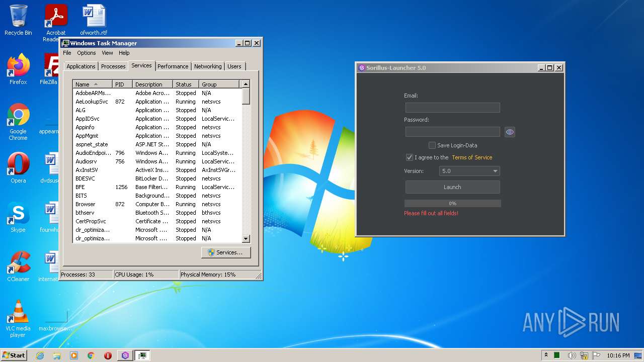Click into the Password input field

(452, 132)
